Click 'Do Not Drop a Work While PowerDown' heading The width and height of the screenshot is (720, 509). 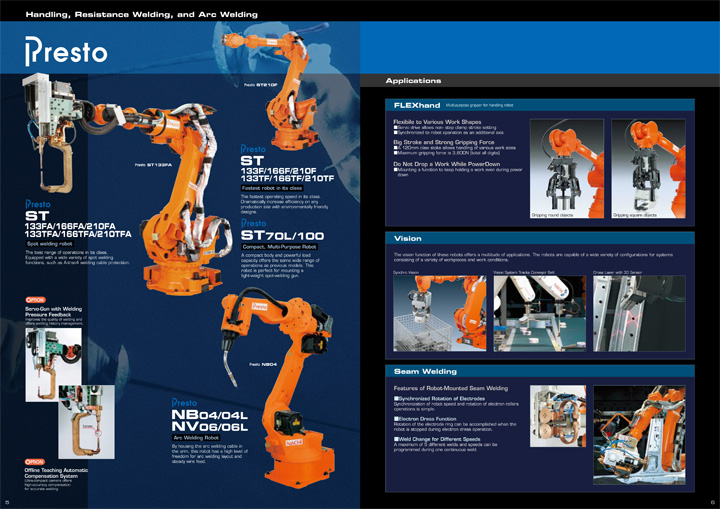point(446,164)
